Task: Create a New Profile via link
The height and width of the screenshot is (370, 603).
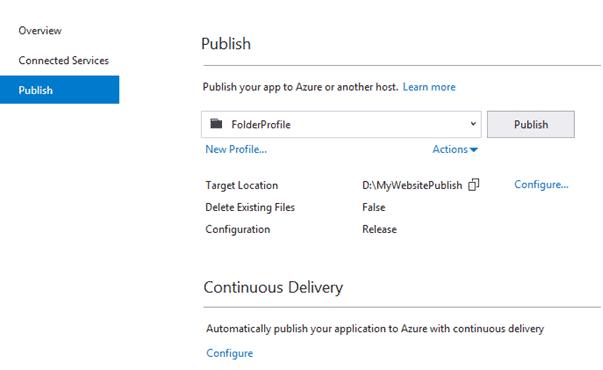Action: [236, 149]
